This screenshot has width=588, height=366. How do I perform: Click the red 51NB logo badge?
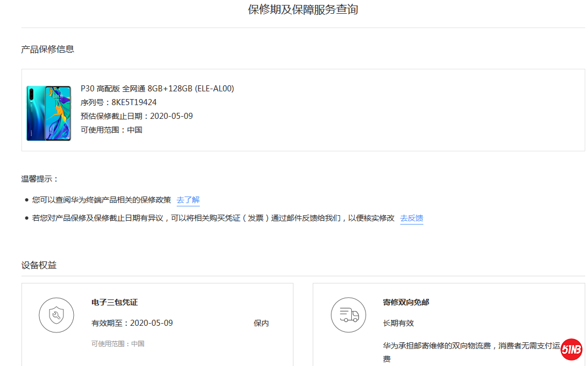571,349
